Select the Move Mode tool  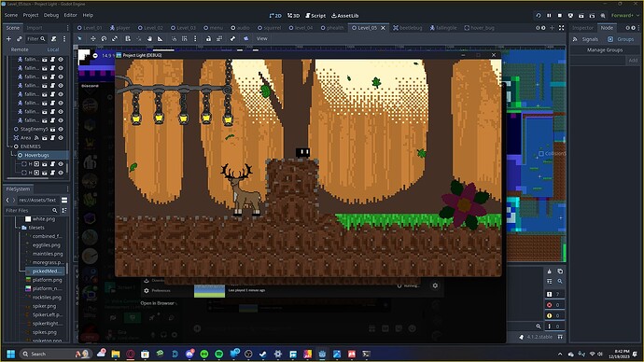tap(92, 38)
